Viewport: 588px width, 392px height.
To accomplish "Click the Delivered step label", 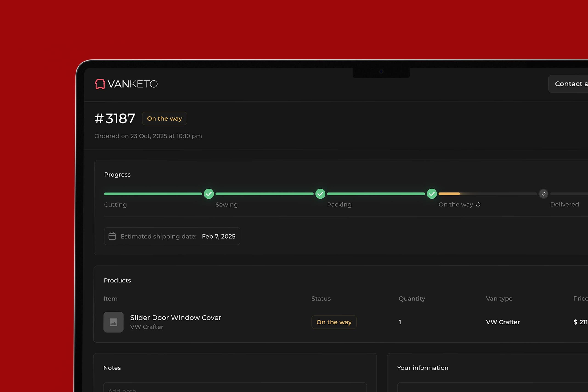I will 565,205.
